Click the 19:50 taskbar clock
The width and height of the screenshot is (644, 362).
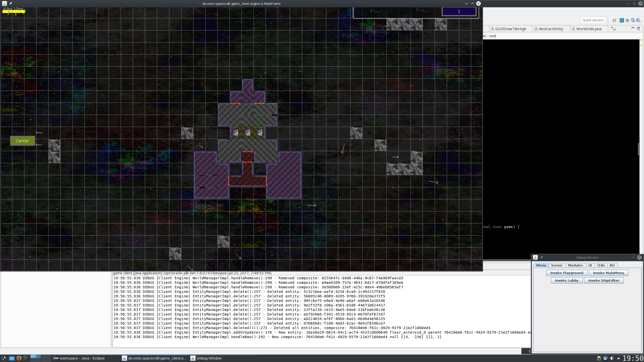(633, 358)
